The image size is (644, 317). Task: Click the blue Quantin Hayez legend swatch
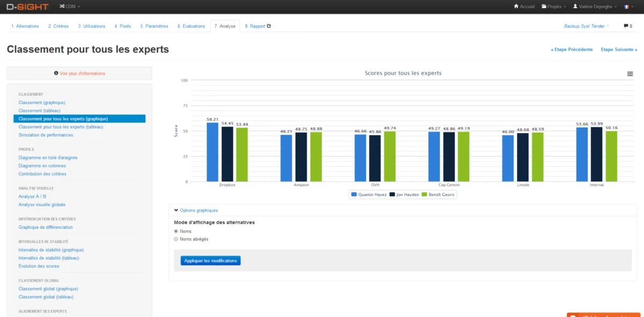click(x=354, y=195)
